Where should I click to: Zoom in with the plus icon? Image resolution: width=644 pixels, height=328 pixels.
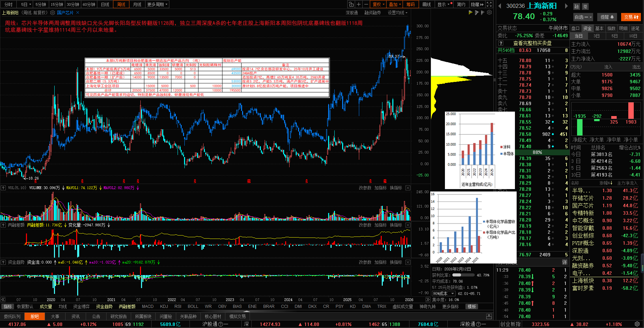coord(359,4)
